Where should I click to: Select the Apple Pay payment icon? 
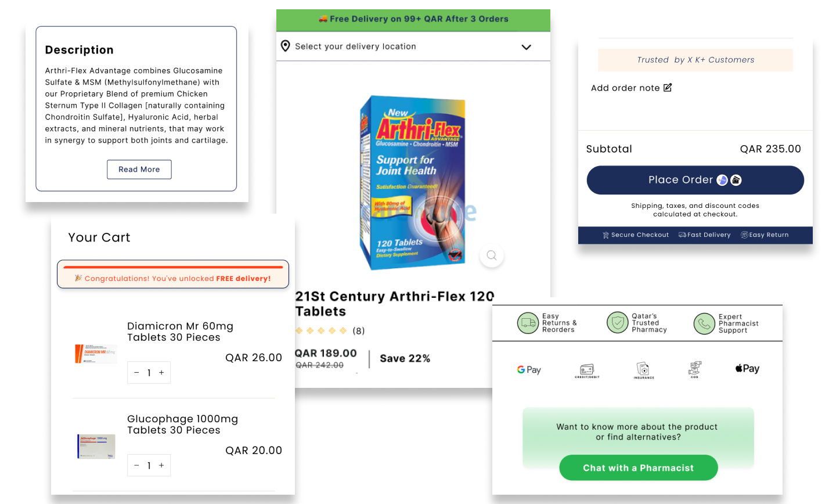pyautogui.click(x=747, y=369)
